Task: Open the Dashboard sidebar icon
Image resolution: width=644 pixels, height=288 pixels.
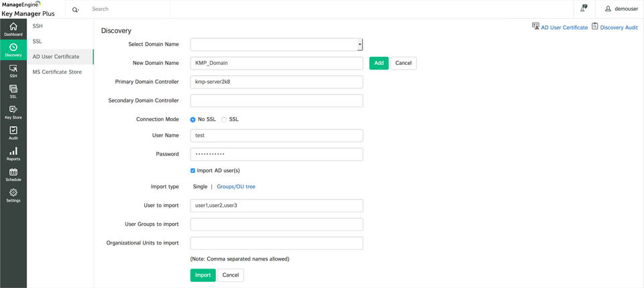Action: [13, 29]
